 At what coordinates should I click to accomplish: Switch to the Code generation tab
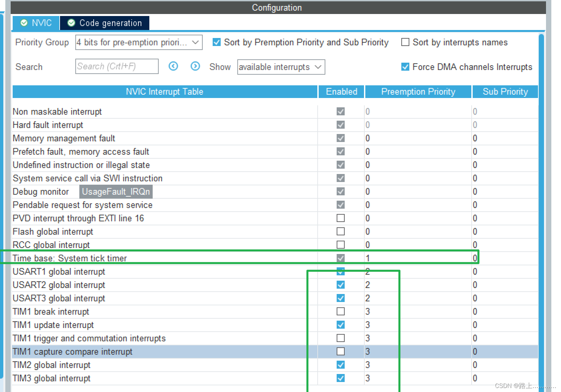click(105, 23)
